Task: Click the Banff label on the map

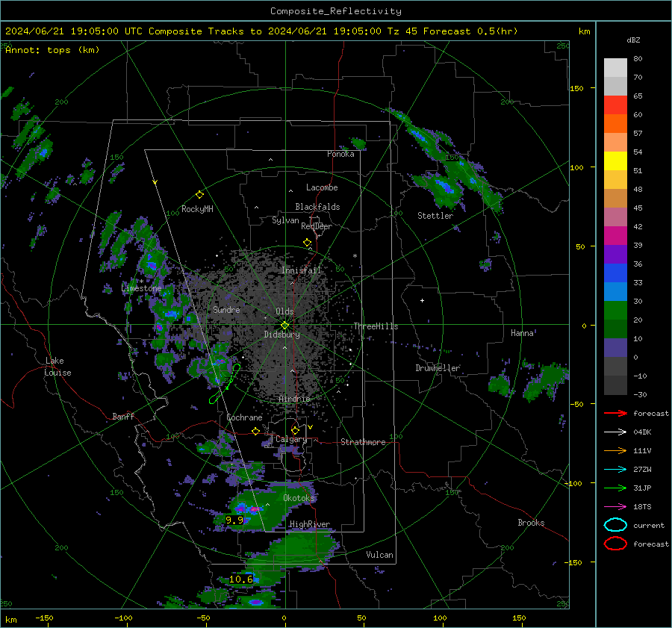Action: (x=123, y=416)
